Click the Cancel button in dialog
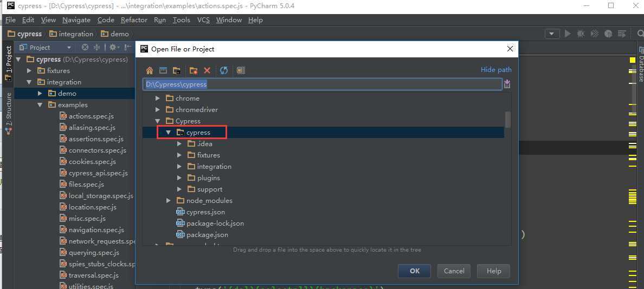 (454, 271)
